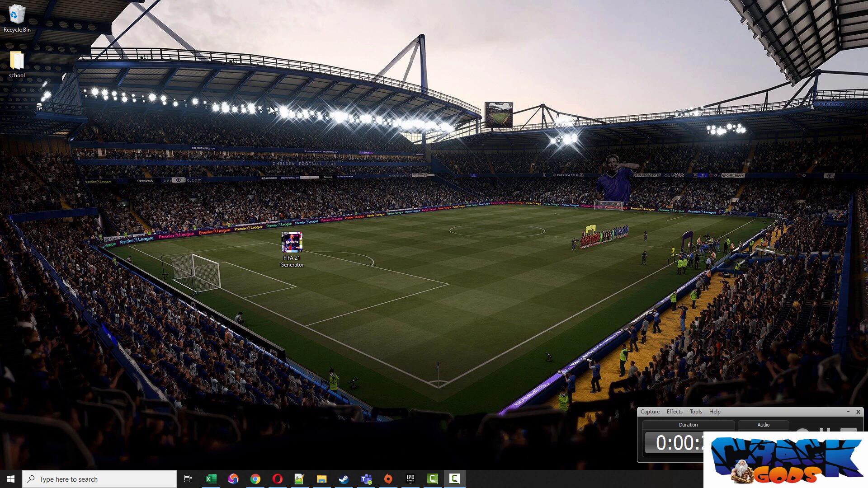
Task: Open Epic Games Launcher icon
Action: point(410,479)
